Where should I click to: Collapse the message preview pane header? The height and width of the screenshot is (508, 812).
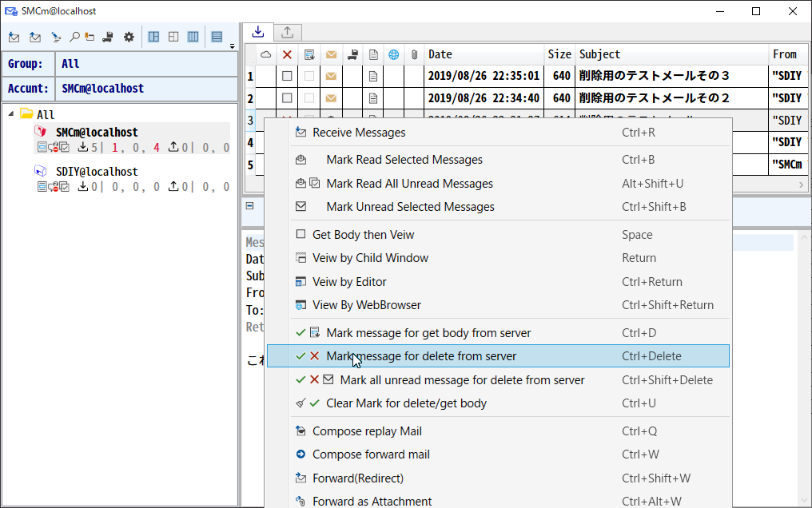pyautogui.click(x=250, y=206)
